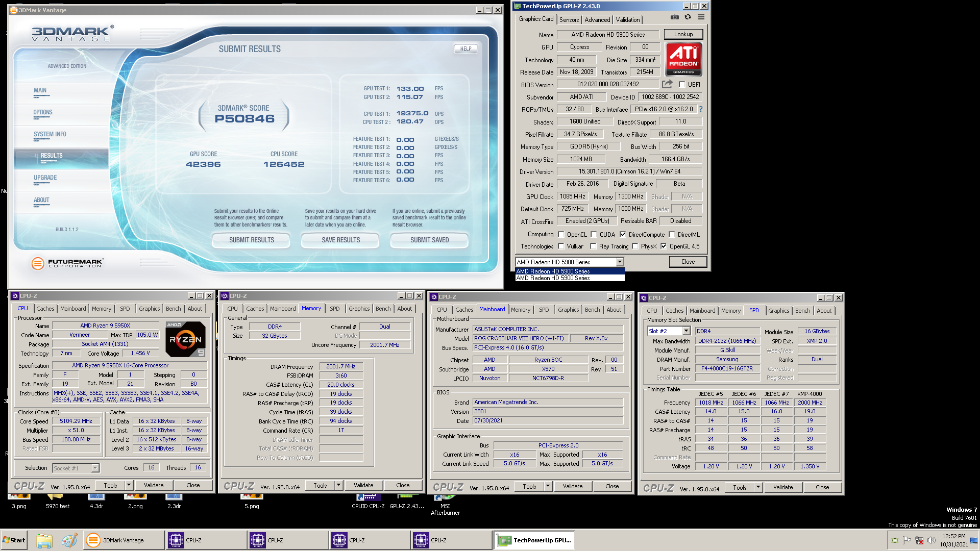Viewport: 980px width, 551px height.
Task: Open Validation tab in GPU-Z
Action: point(627,20)
